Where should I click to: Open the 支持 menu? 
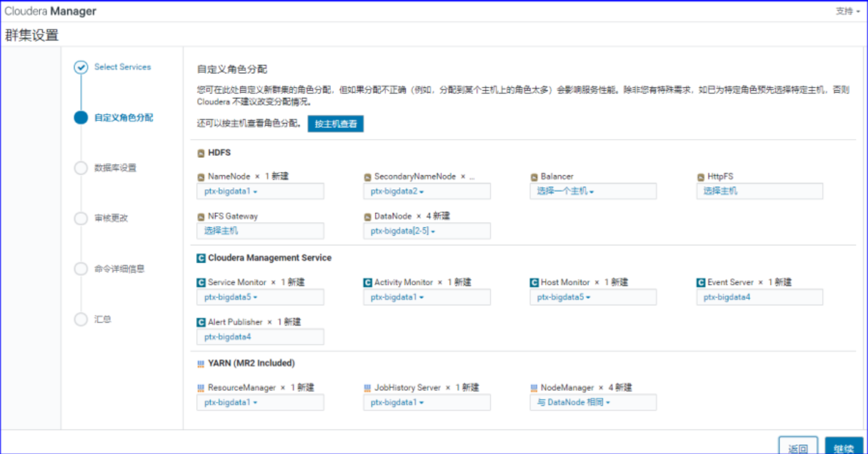(x=847, y=11)
